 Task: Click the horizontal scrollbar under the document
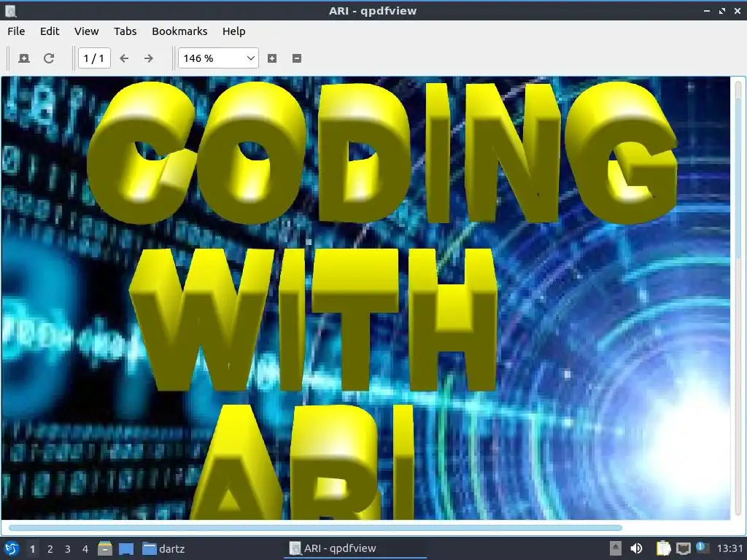click(315, 528)
